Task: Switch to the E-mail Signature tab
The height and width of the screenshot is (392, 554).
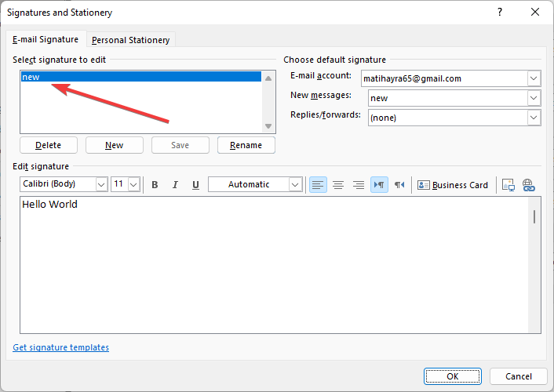Action: point(46,39)
